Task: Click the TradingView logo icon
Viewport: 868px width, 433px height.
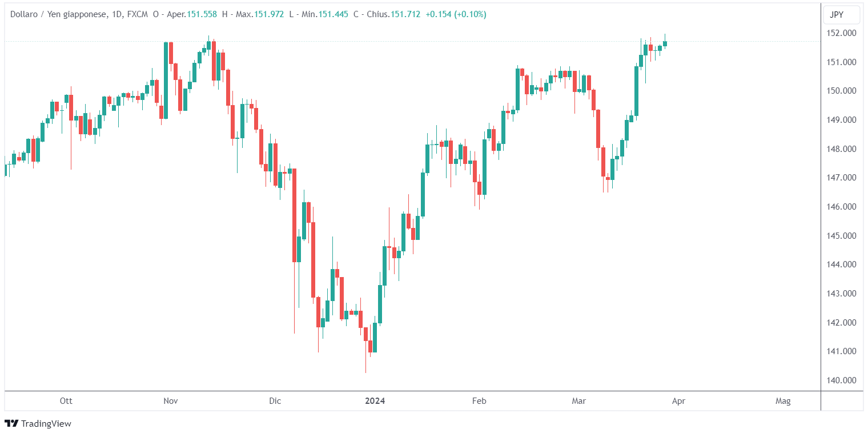Action: click(x=11, y=423)
